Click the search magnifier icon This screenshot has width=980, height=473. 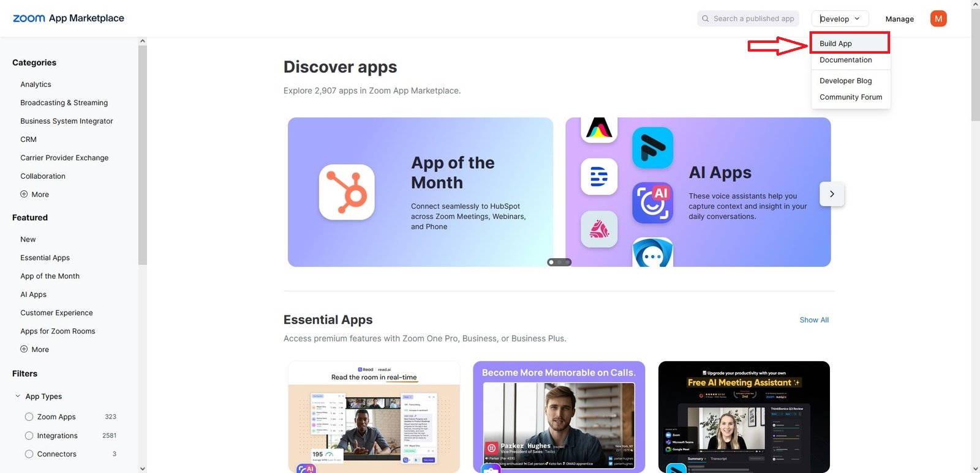click(x=706, y=19)
